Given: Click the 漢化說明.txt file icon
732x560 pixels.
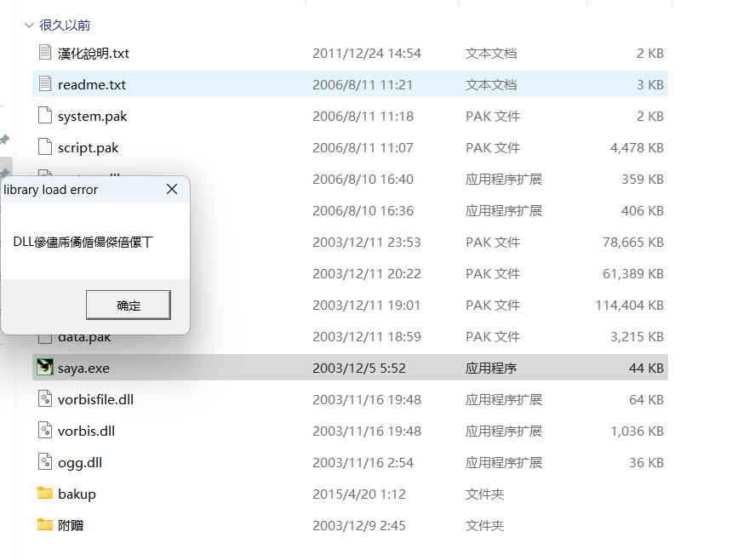Looking at the screenshot, I should pyautogui.click(x=45, y=53).
